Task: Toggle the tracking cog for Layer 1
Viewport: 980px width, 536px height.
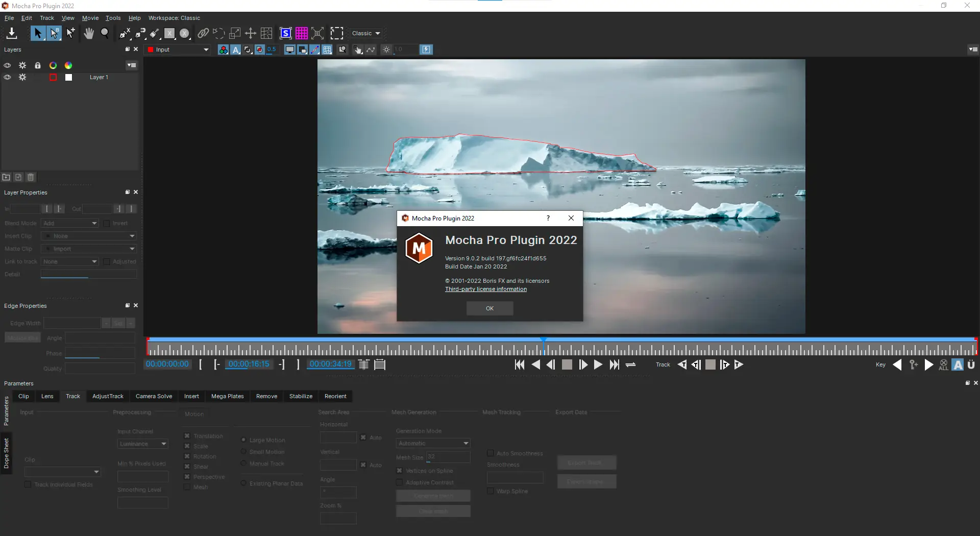Action: click(x=22, y=77)
